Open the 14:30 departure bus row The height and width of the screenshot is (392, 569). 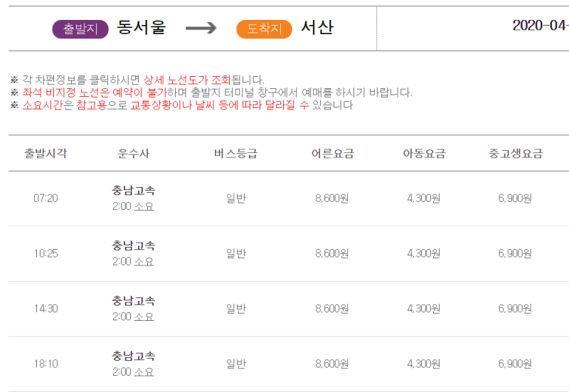pyautogui.click(x=289, y=309)
